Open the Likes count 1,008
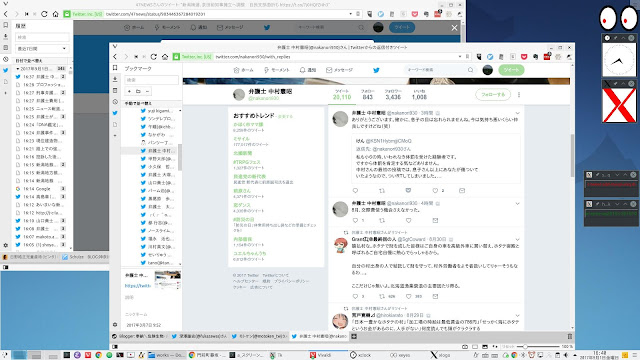The width and height of the screenshot is (640, 360). 419,95
